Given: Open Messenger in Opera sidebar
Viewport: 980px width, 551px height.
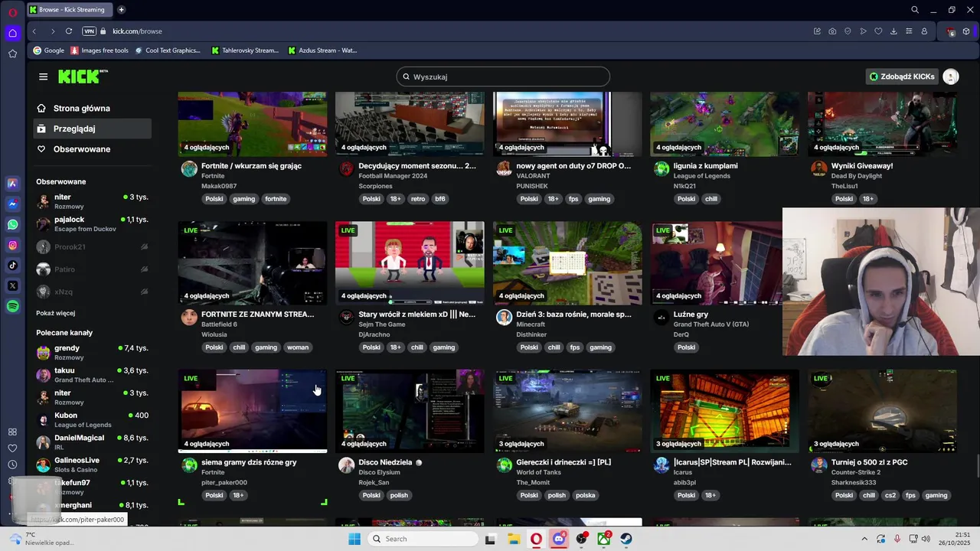Looking at the screenshot, I should click(12, 204).
